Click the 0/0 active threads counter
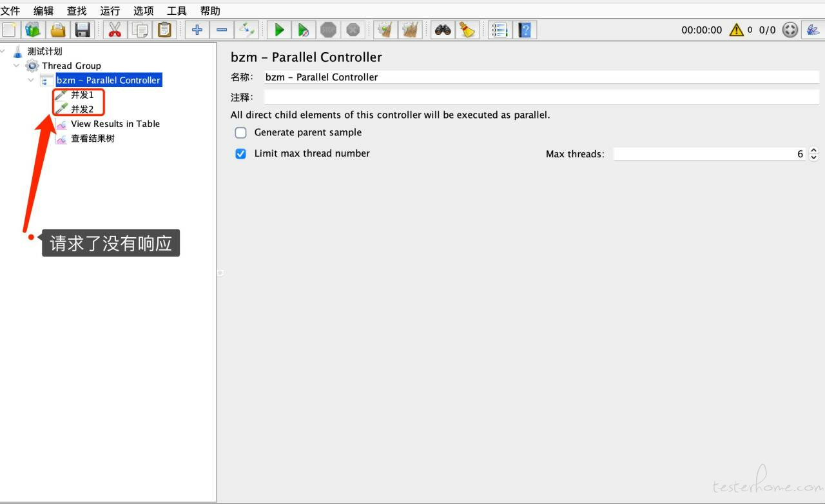This screenshot has width=825, height=504. pos(767,30)
